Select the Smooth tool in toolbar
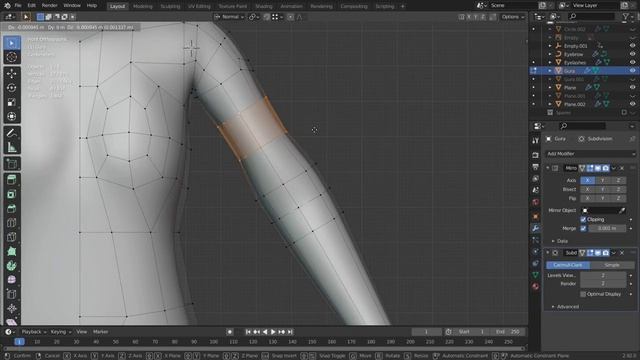 (x=12, y=280)
